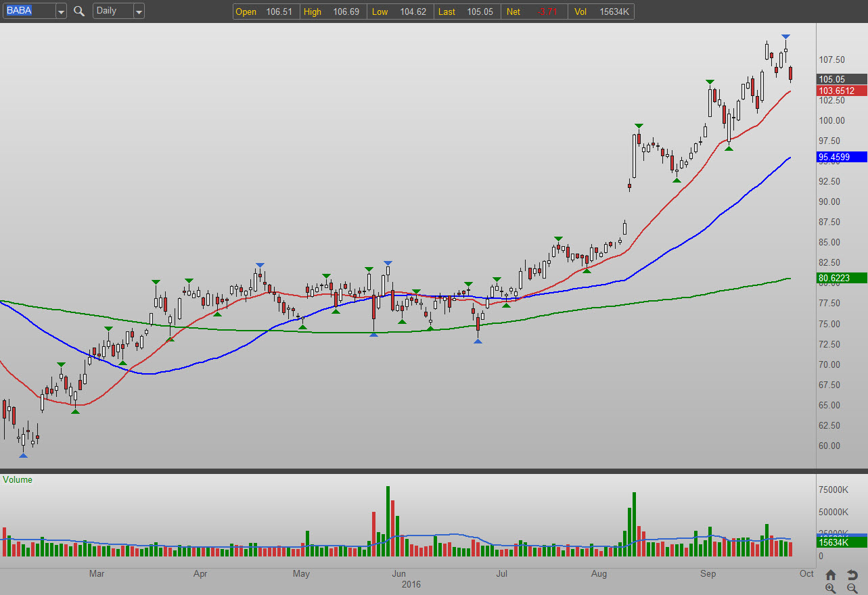
Task: Click the Net change field showing -3.71
Action: [533, 11]
